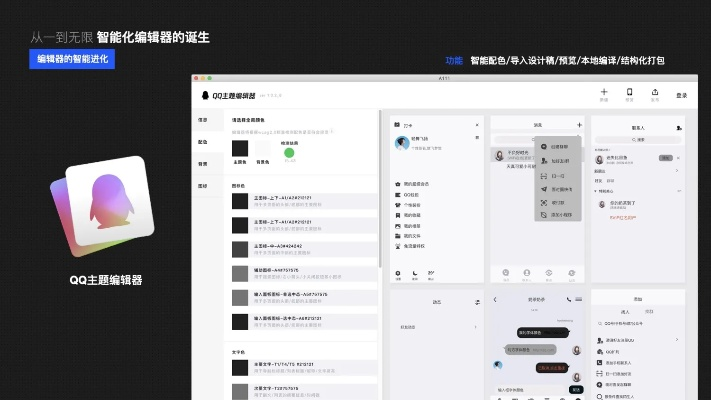Click the add contact icon in contacts panel
The image size is (711, 400).
[679, 128]
